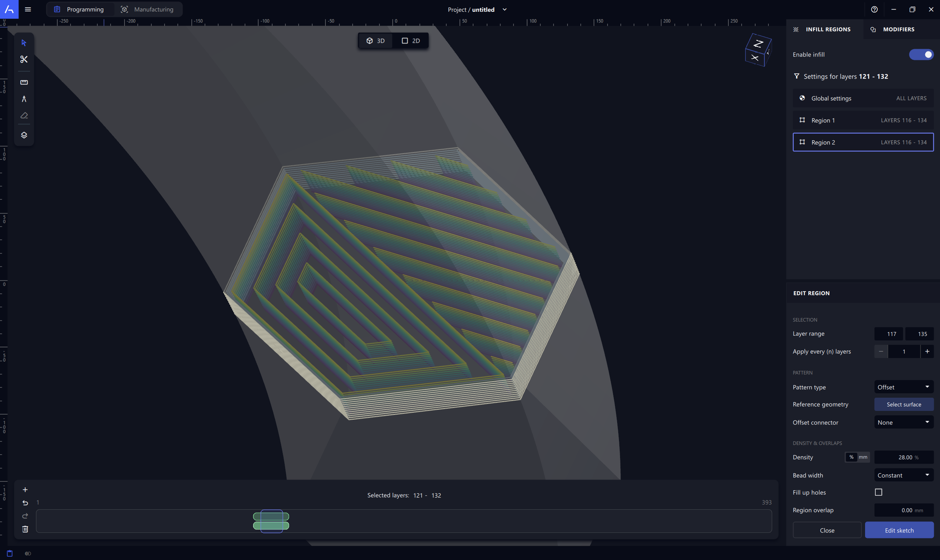This screenshot has width=940, height=560.
Task: Open the layers stack tool
Action: (x=24, y=135)
